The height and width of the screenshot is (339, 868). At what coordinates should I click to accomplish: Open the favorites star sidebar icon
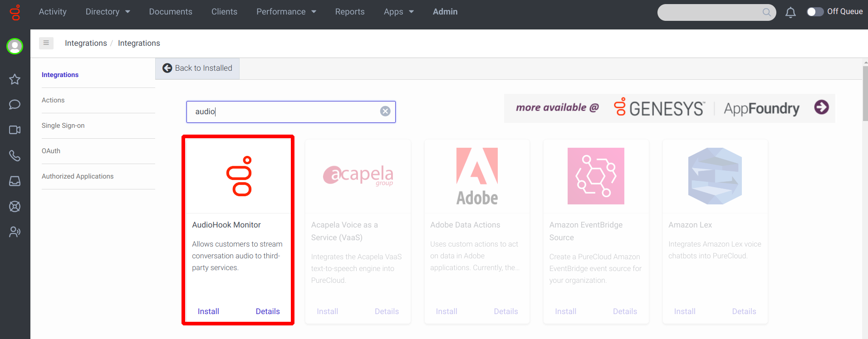pyautogui.click(x=15, y=79)
